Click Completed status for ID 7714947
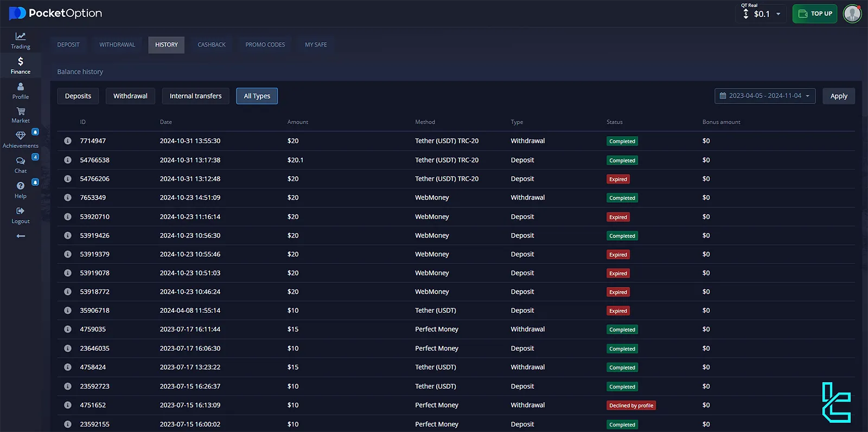 click(x=622, y=141)
